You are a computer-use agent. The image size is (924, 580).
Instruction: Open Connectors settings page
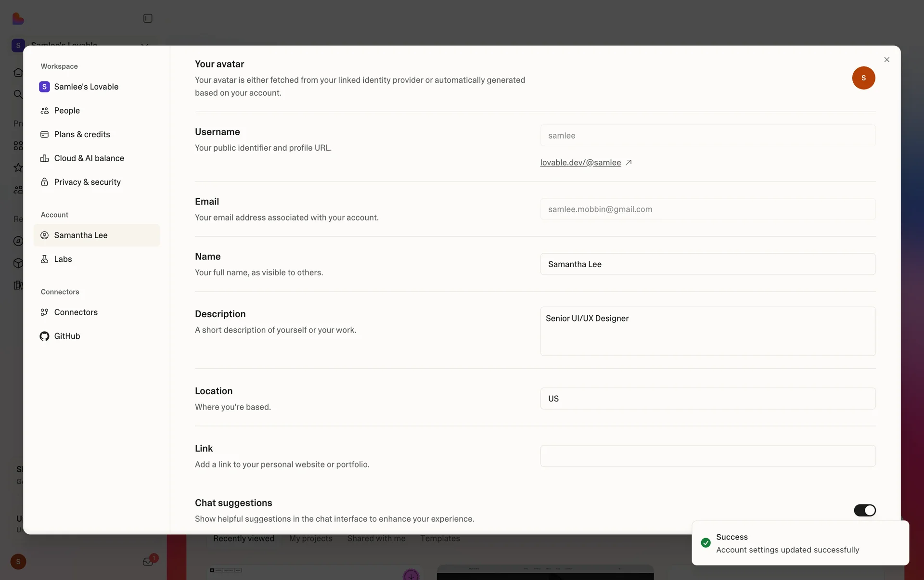[x=76, y=312]
